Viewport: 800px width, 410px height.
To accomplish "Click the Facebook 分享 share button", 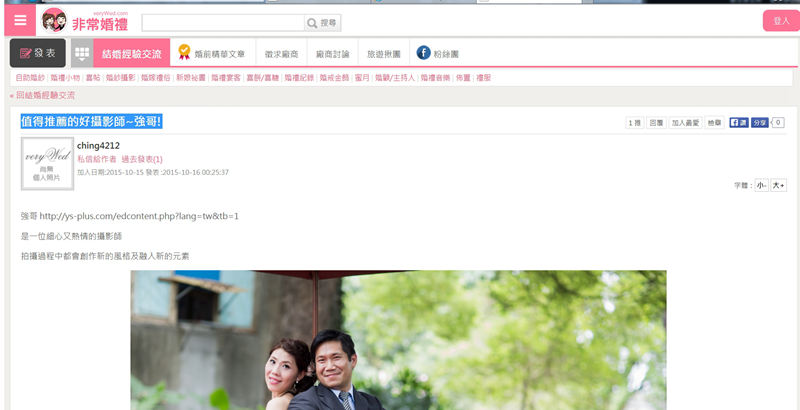I will (x=760, y=122).
